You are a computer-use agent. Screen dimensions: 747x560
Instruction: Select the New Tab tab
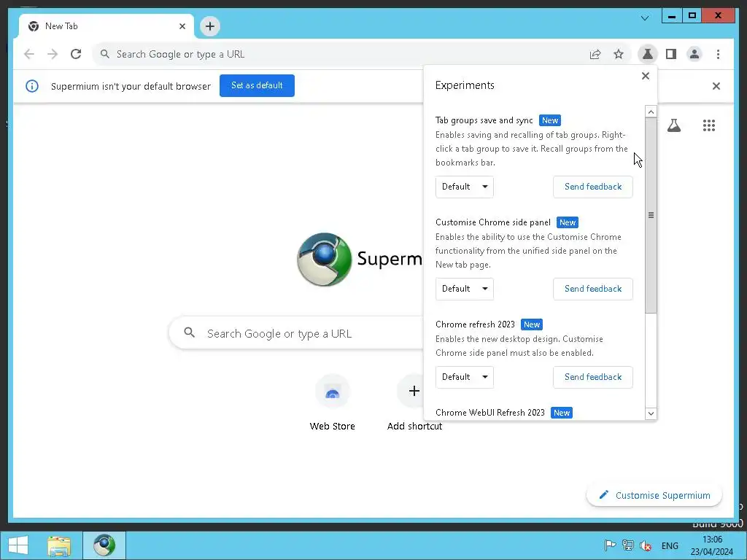coord(106,26)
